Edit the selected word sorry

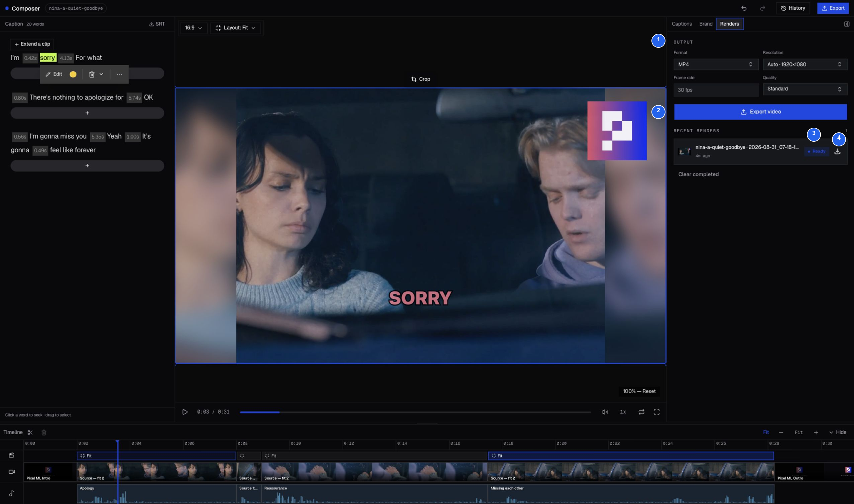(54, 74)
